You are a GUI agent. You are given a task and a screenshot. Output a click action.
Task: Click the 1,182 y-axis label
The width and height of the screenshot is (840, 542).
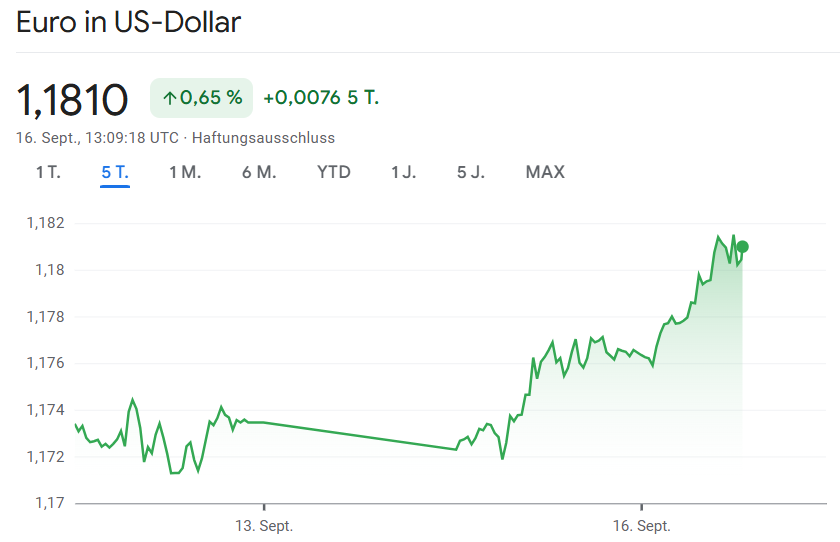tap(45, 223)
